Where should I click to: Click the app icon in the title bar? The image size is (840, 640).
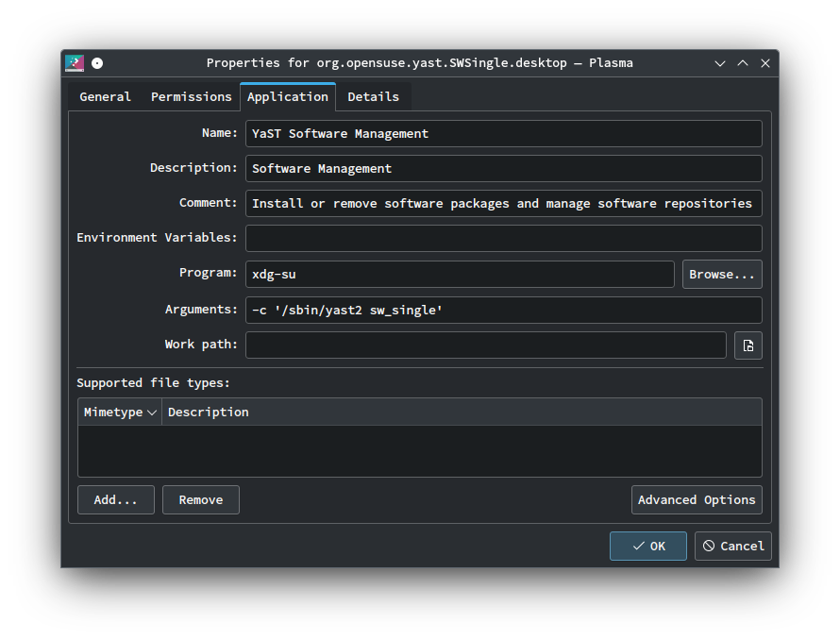pyautogui.click(x=75, y=63)
